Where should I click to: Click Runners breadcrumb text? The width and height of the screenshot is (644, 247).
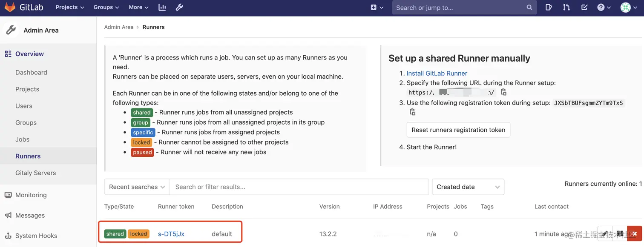153,27
